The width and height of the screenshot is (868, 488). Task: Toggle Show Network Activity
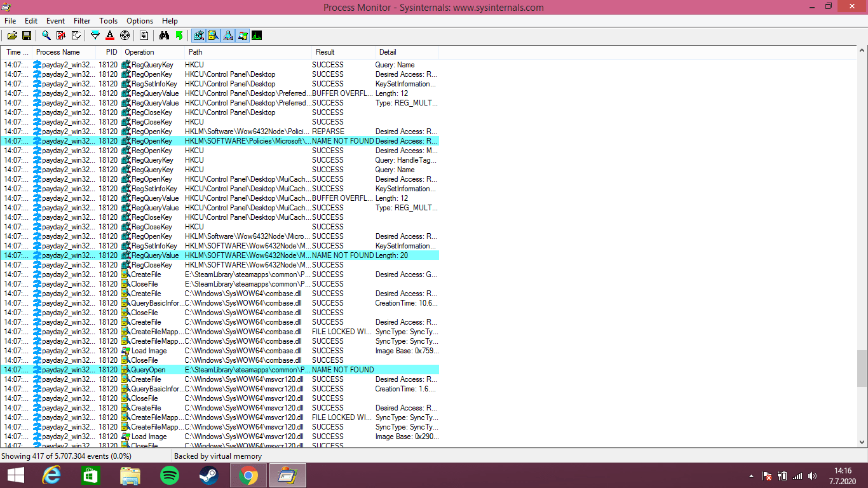pyautogui.click(x=227, y=36)
